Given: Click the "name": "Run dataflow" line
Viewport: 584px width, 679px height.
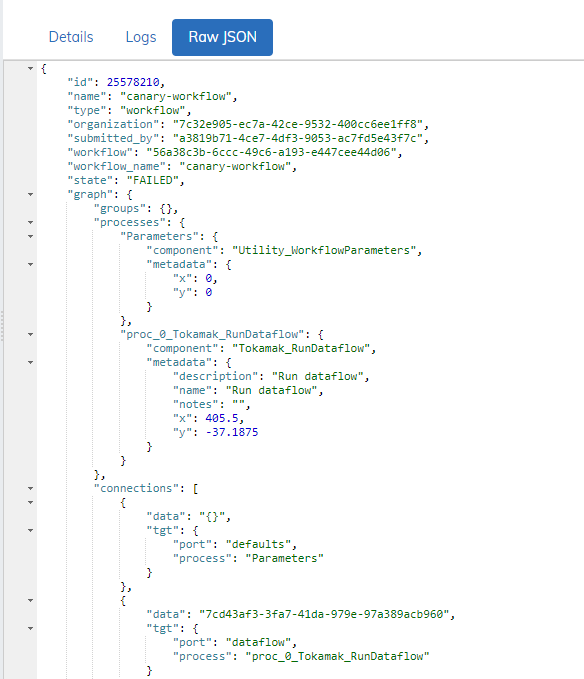Looking at the screenshot, I should point(248,390).
